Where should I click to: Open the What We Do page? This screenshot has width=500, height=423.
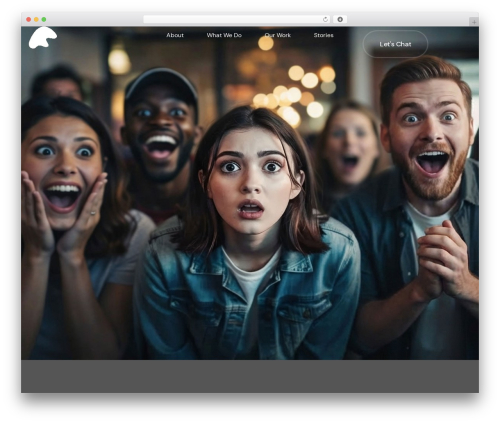point(224,35)
